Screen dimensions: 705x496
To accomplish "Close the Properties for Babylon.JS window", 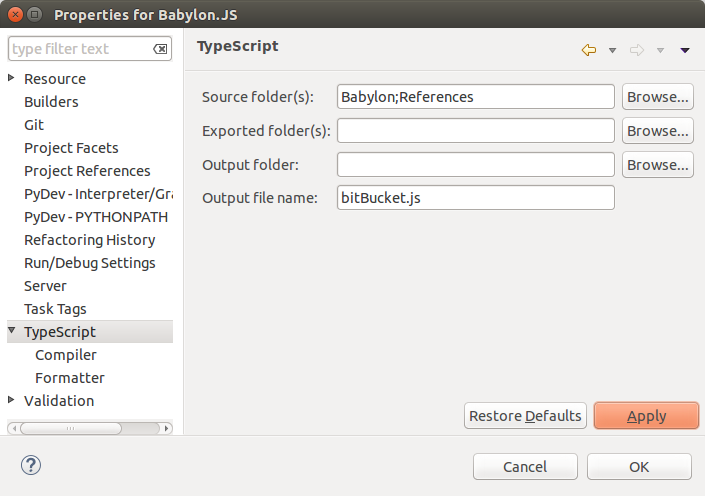I will point(15,14).
